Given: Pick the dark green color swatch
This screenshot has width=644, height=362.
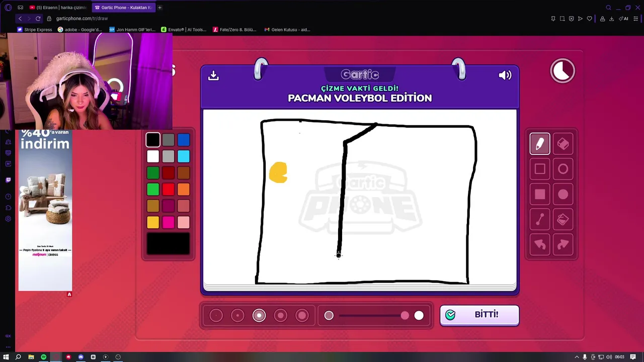Looking at the screenshot, I should coord(153,173).
